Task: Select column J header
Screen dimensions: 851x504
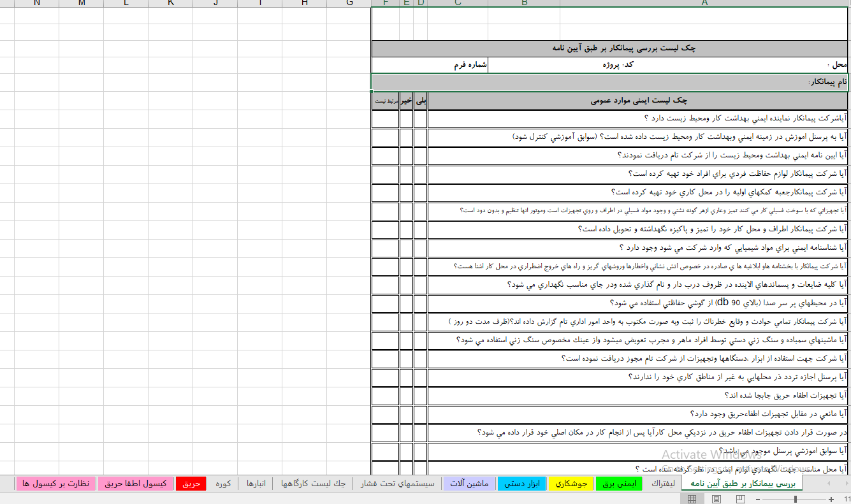Action: [215, 3]
